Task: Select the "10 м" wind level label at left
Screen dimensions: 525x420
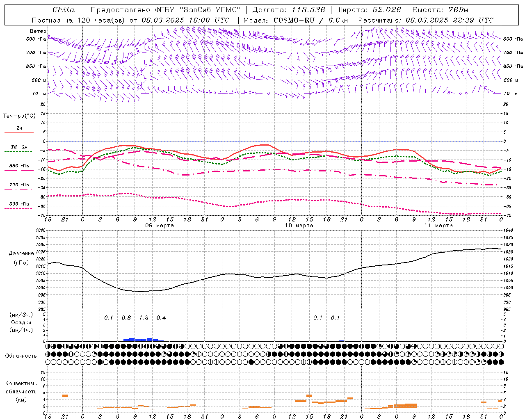Action: (39, 94)
